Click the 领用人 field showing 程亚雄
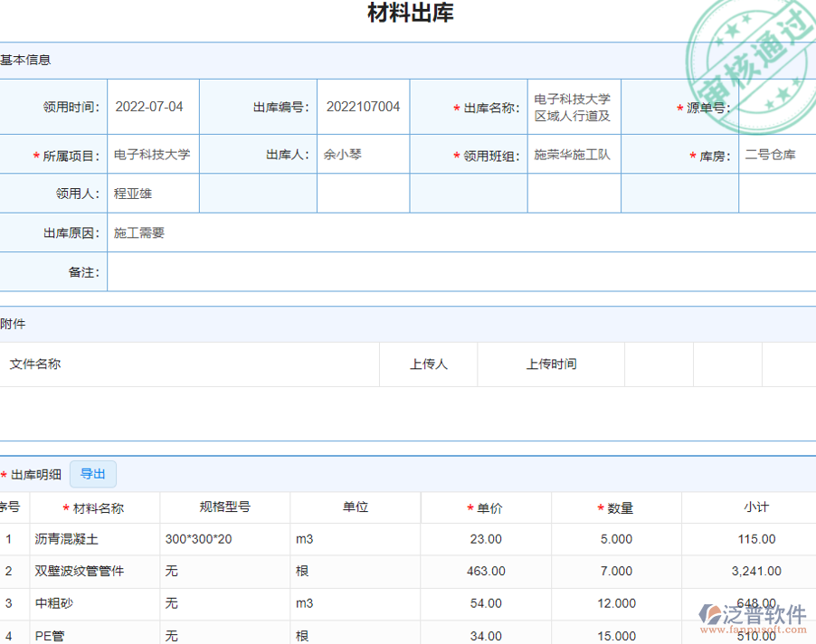This screenshot has width=816, height=644. pos(152,193)
